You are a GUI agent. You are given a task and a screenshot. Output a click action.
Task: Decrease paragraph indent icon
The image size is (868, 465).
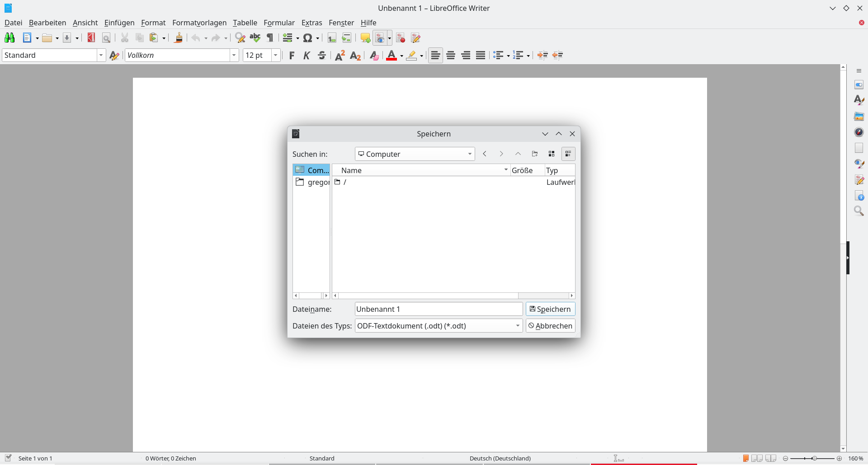click(558, 55)
